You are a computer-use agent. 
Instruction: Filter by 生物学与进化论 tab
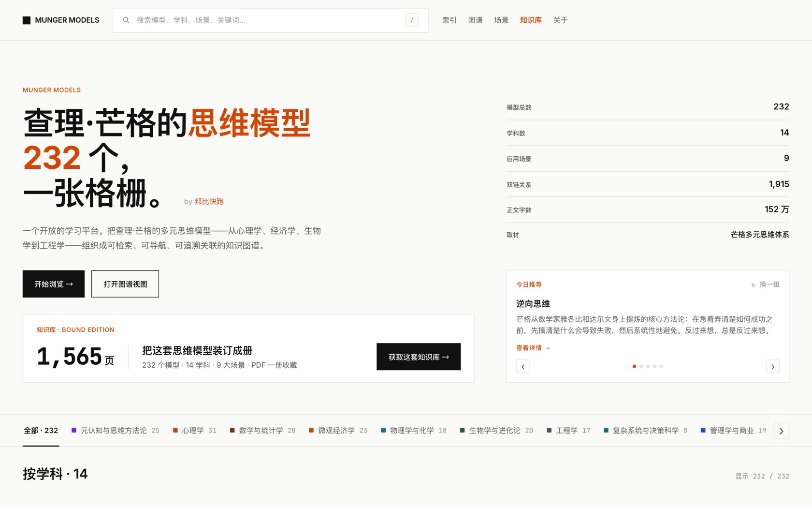tap(496, 431)
